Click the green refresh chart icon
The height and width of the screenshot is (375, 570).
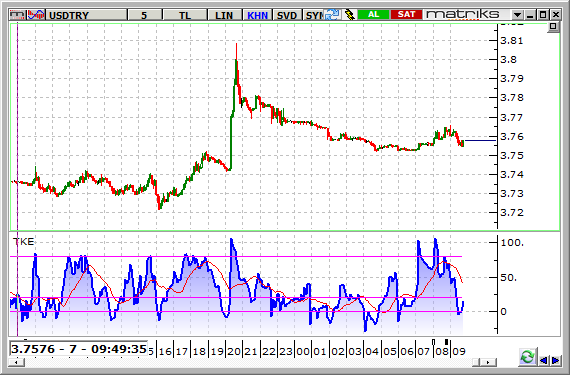click(x=527, y=356)
